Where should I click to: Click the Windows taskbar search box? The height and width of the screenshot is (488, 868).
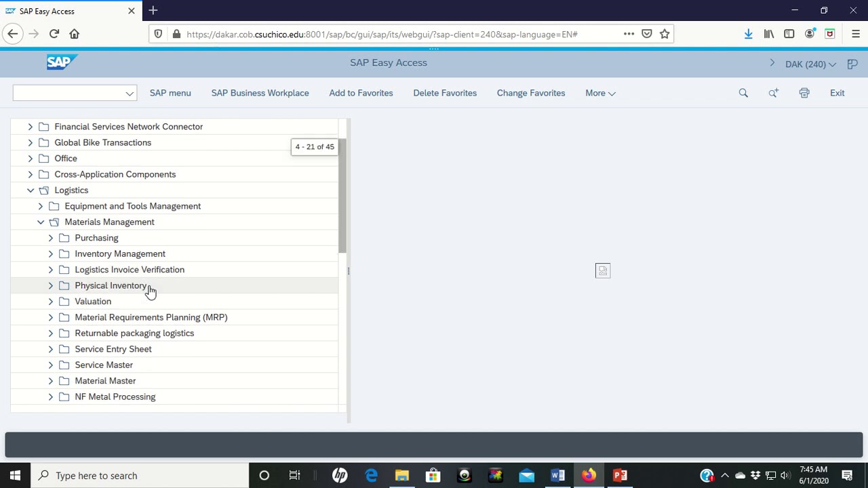coord(139,476)
